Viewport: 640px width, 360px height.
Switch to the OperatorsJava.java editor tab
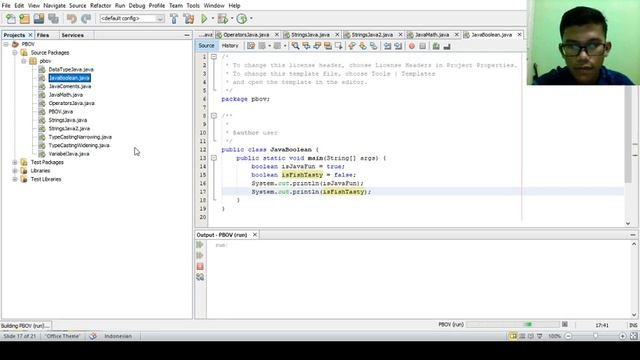[x=247, y=35]
